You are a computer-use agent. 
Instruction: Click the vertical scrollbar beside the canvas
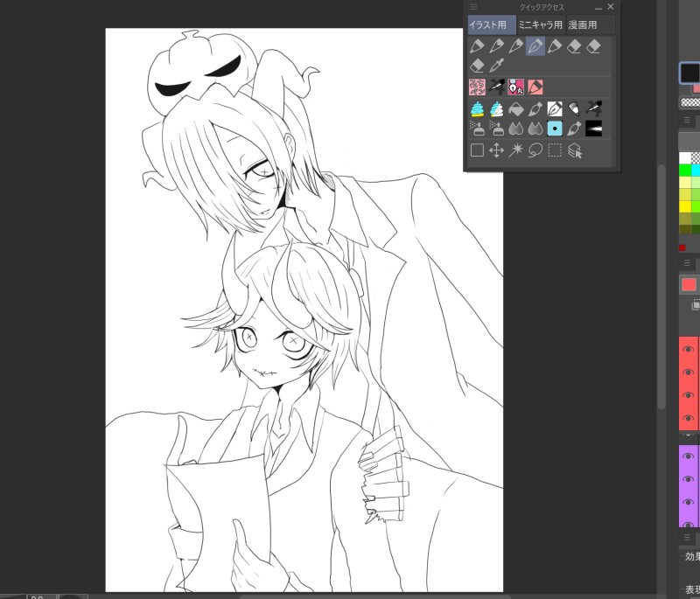(x=662, y=285)
